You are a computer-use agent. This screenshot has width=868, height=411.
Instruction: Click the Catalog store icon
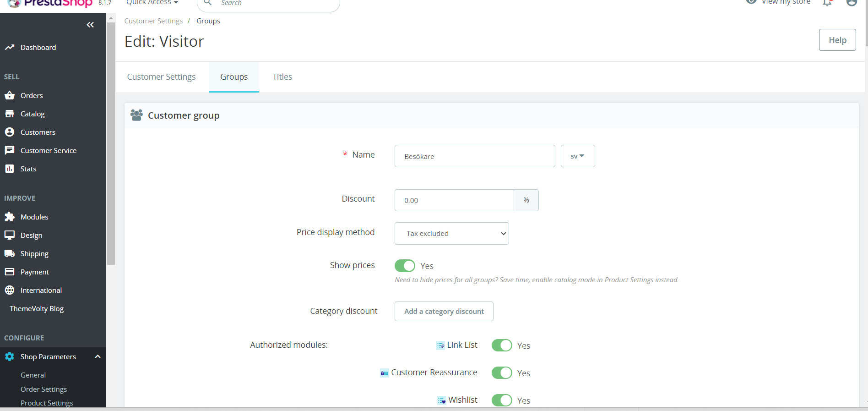[x=10, y=114]
